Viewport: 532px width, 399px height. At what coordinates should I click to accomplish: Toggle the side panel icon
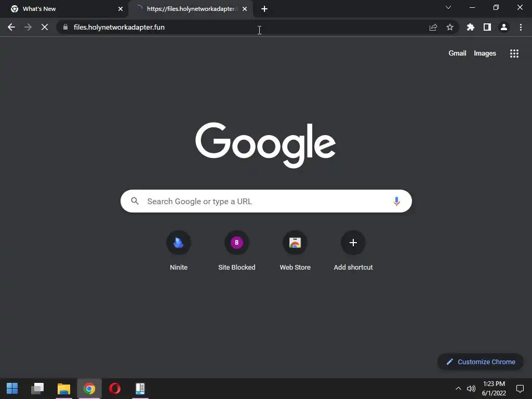coord(487,27)
